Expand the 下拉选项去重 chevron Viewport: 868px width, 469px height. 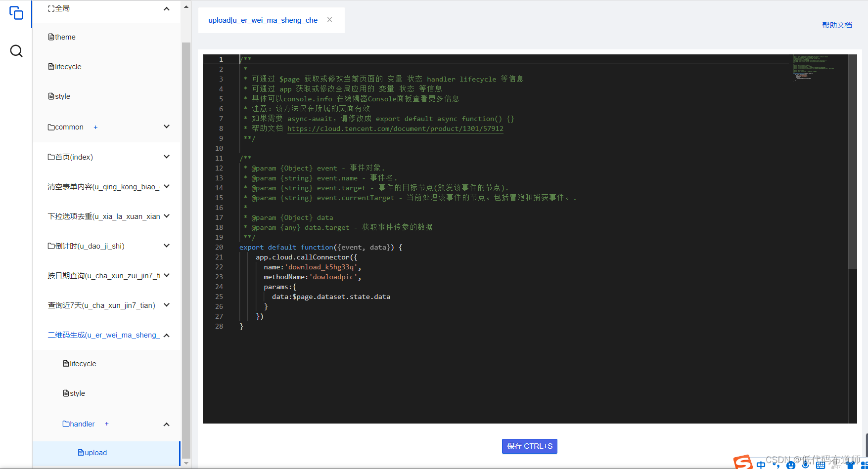click(x=167, y=216)
